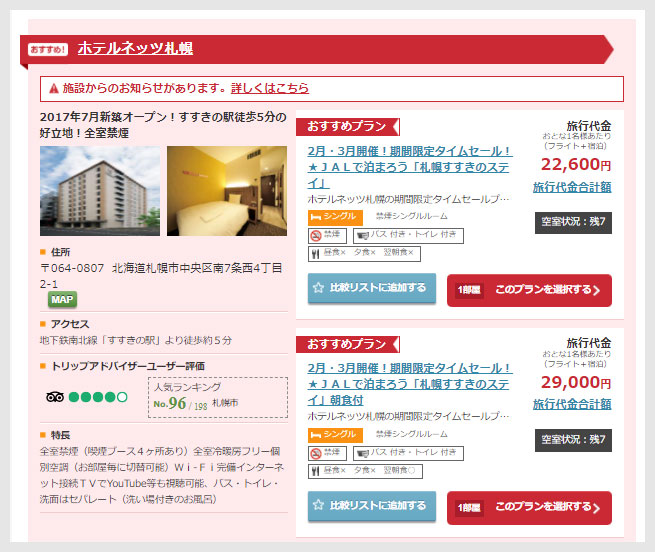Click the トリップアドバイザーユーザー評価 heading

(128, 366)
